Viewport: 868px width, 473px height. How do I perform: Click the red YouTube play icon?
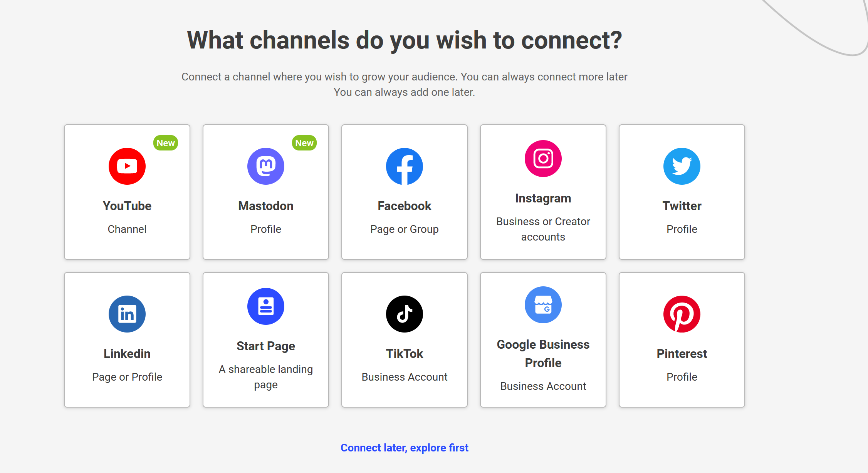coord(127,166)
